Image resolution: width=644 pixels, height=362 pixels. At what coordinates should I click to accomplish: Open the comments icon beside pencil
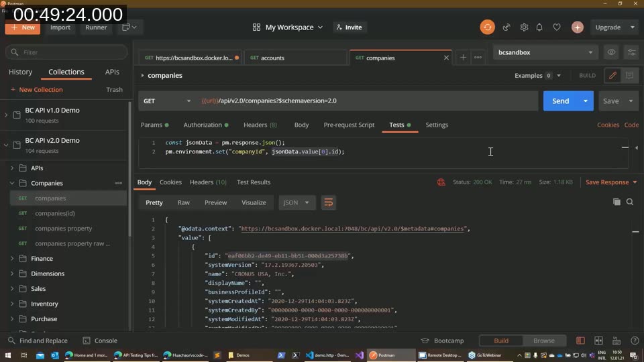(629, 76)
